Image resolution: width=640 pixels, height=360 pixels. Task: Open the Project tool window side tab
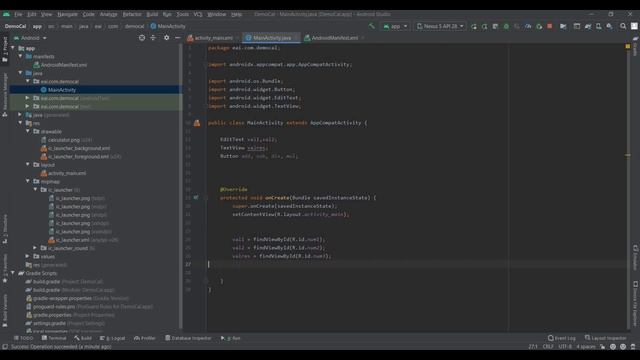click(x=5, y=49)
